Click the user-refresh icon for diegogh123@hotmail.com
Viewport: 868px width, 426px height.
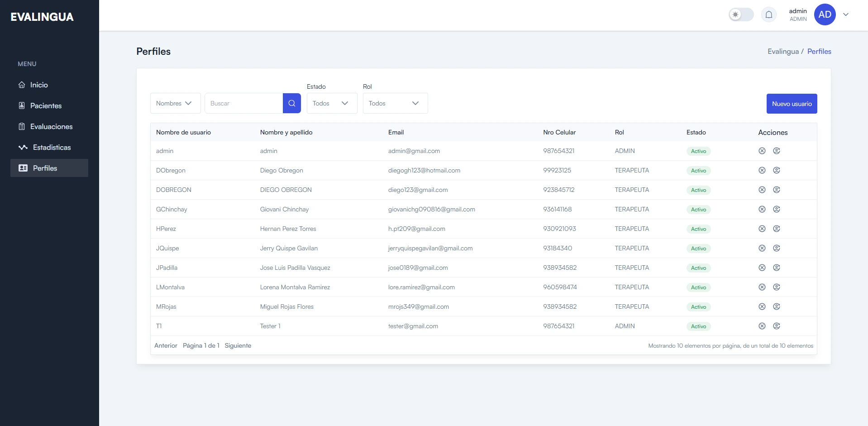777,170
